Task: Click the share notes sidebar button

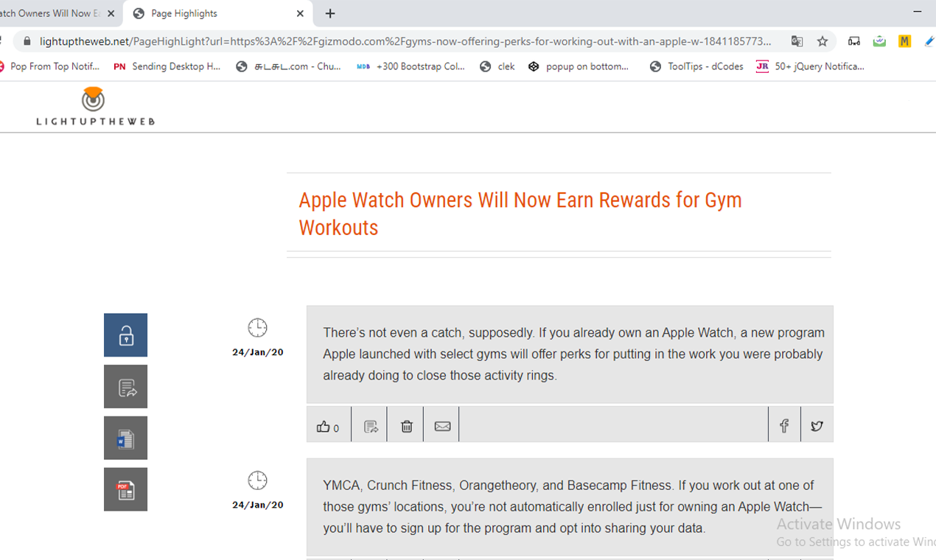Action: 125,387
